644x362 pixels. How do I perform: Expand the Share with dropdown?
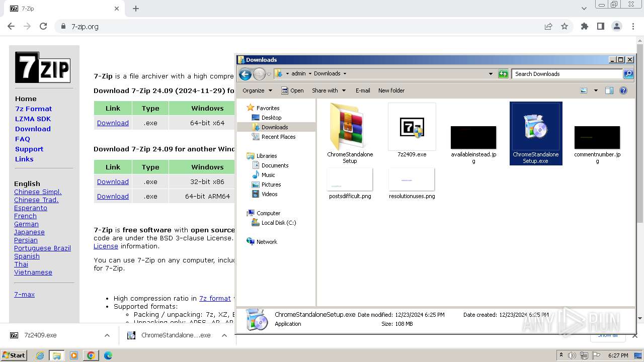tap(329, 90)
